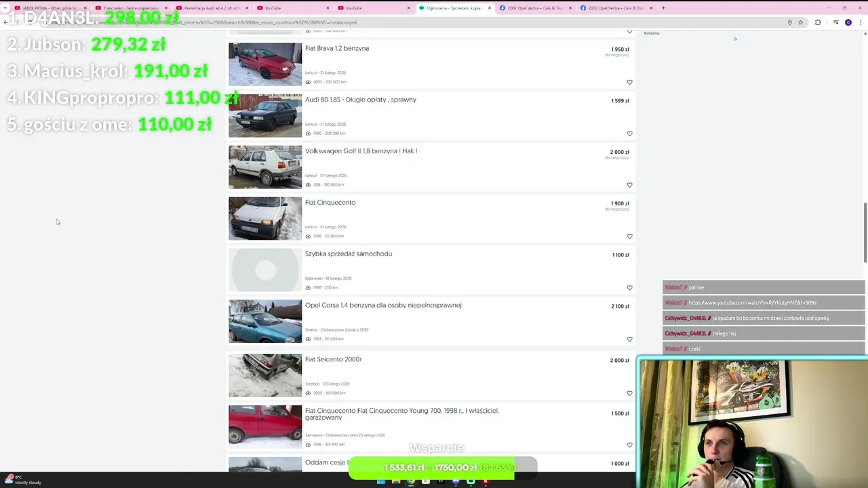Click the 1 100 zł price of Szybka sprzedaż
868x488 pixels.
click(620, 255)
